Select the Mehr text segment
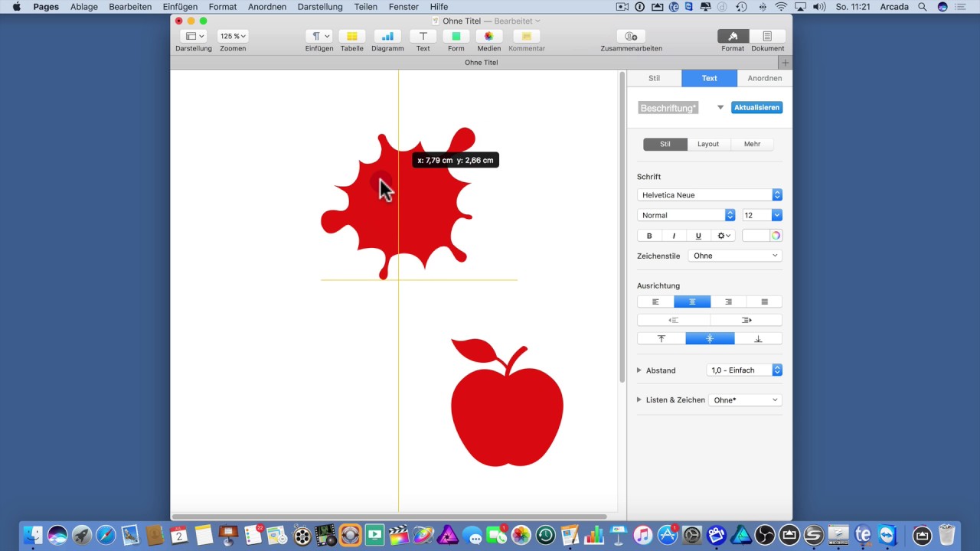Viewport: 980px width, 551px height. (x=752, y=144)
